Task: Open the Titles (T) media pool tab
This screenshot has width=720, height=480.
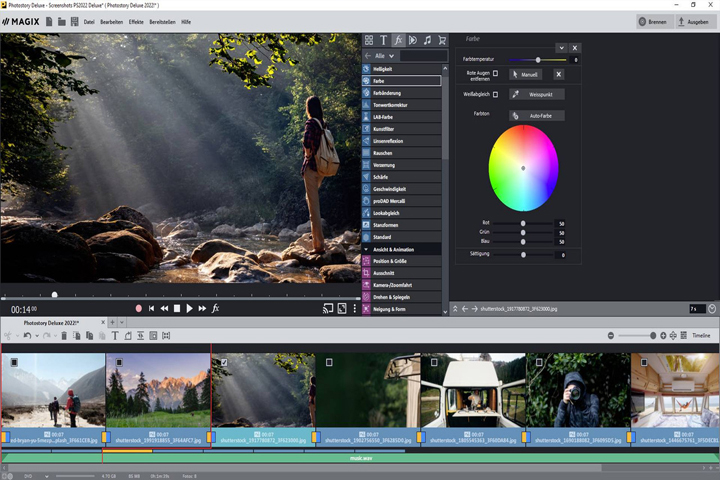Action: (383, 40)
